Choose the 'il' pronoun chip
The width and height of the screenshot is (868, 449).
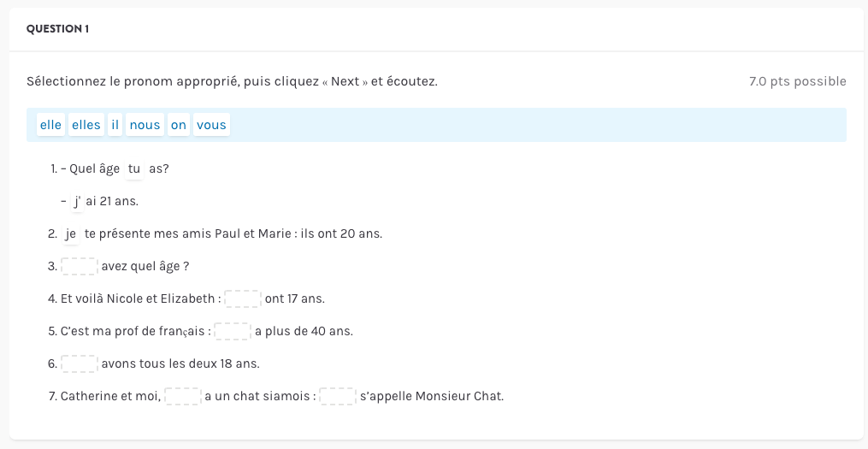115,125
